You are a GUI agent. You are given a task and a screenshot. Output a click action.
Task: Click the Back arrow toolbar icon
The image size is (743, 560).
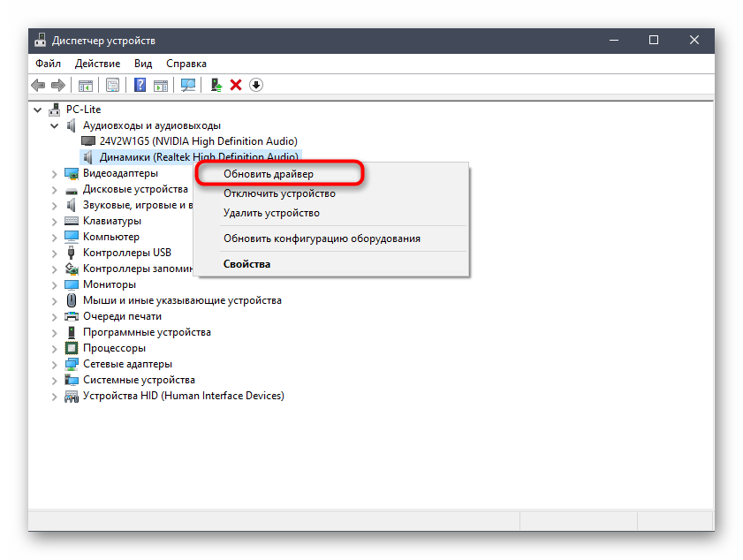pyautogui.click(x=38, y=85)
